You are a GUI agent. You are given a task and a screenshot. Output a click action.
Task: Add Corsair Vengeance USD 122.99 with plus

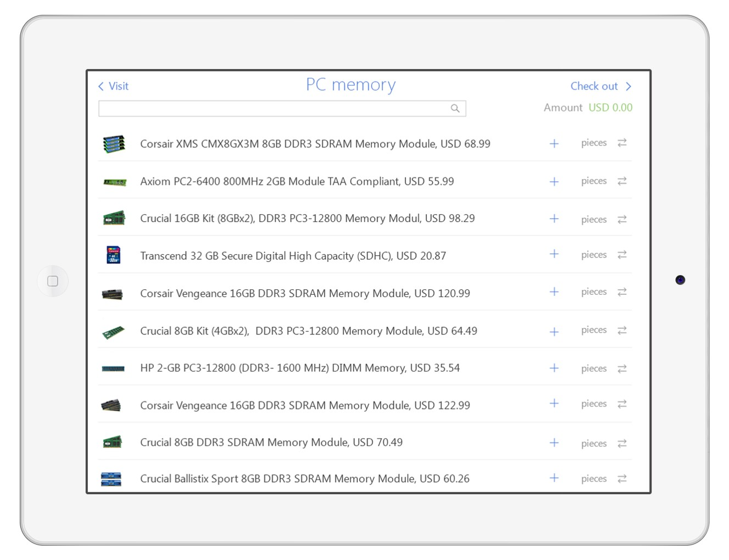click(554, 403)
